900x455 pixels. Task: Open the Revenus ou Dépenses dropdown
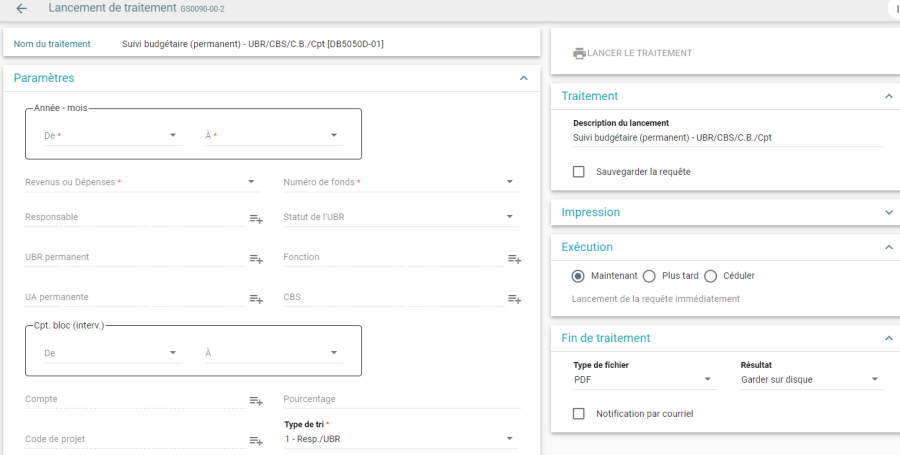142,182
